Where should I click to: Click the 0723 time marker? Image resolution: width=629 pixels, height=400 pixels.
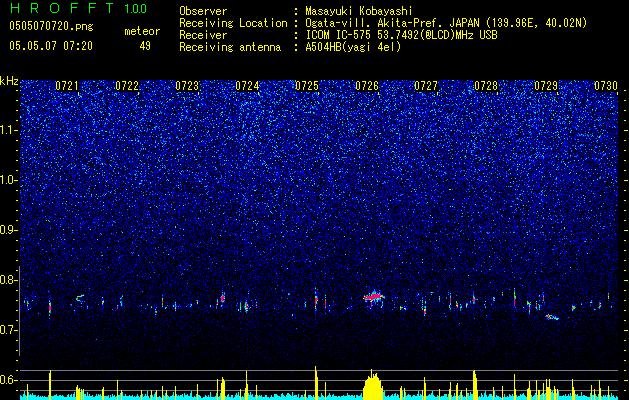(187, 86)
